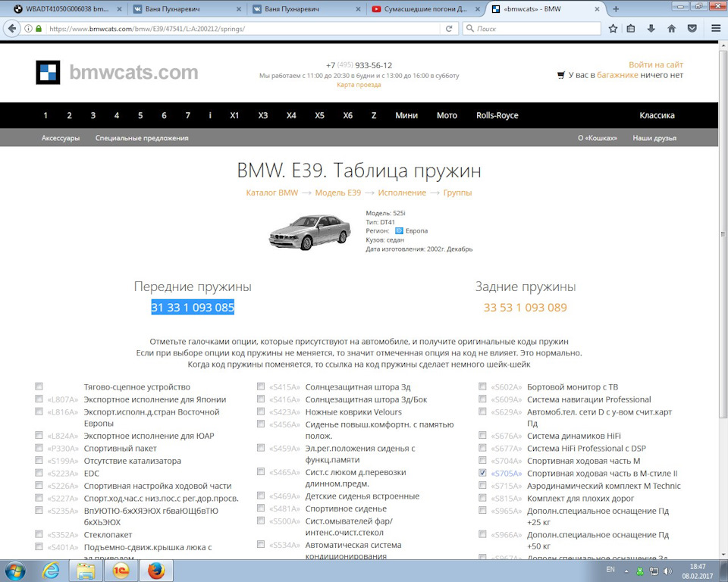The image size is (728, 582).
Task: Open Карта проезда link
Action: tap(359, 85)
